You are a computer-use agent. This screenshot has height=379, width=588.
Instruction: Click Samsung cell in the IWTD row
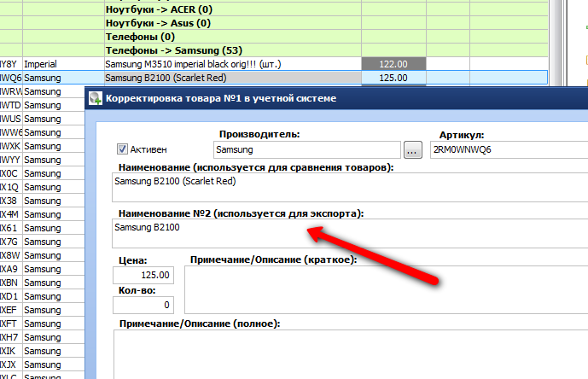click(x=54, y=105)
